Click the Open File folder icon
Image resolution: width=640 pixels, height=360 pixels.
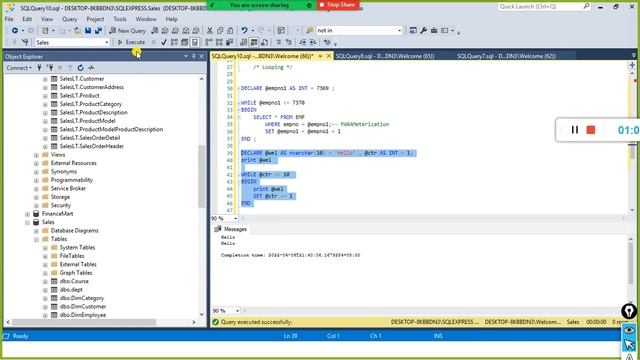click(x=77, y=31)
